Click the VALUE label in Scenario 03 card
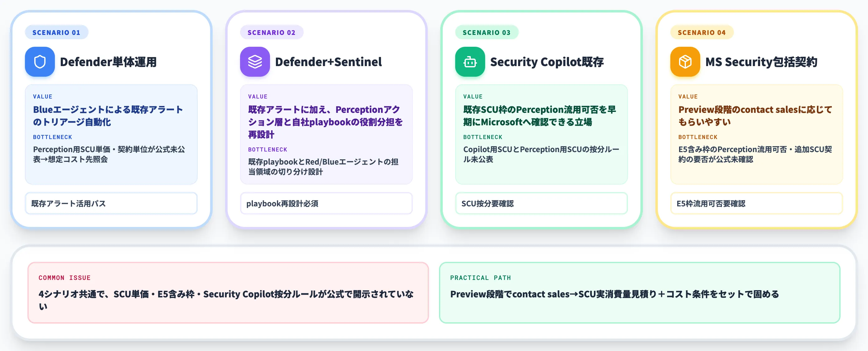Viewport: 868px width, 351px height. pyautogui.click(x=473, y=96)
